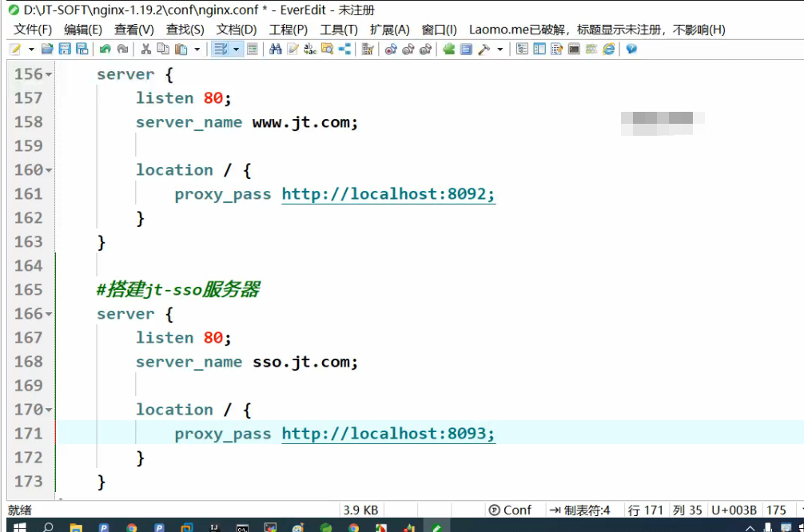Cut selection with the scissors icon
Screen dimensions: 804x532
146,50
